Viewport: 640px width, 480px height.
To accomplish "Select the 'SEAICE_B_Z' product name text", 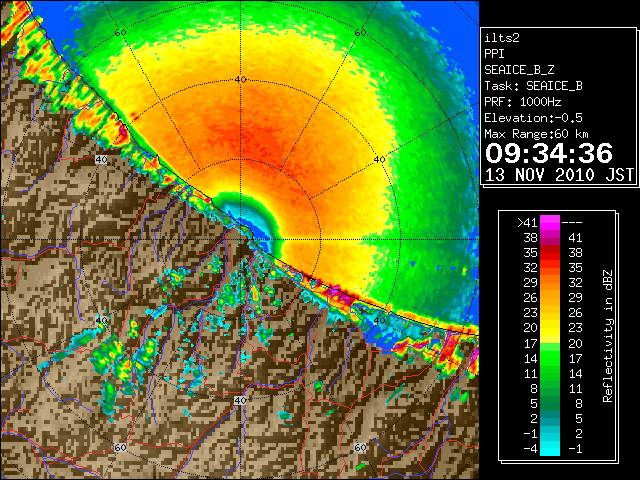I will pyautogui.click(x=519, y=70).
